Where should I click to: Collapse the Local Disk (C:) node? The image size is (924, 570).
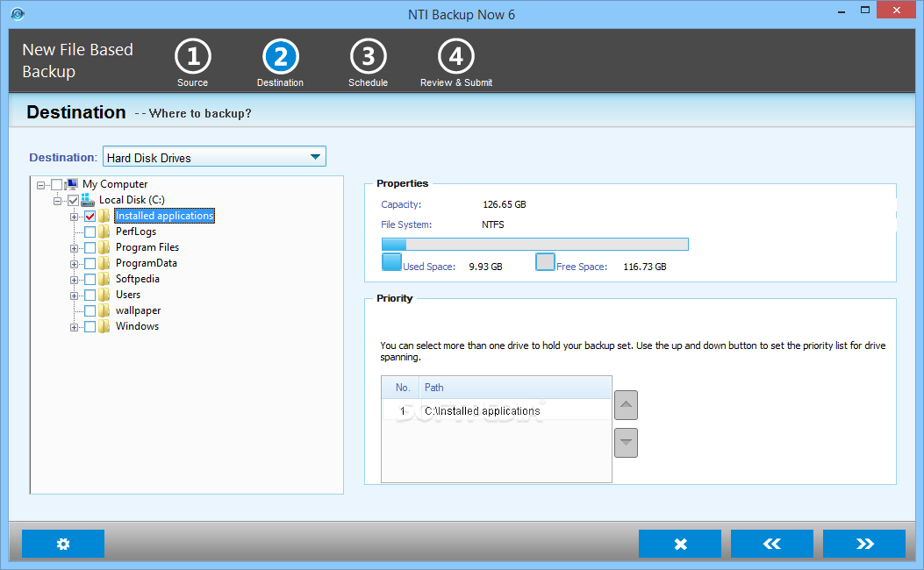[57, 201]
